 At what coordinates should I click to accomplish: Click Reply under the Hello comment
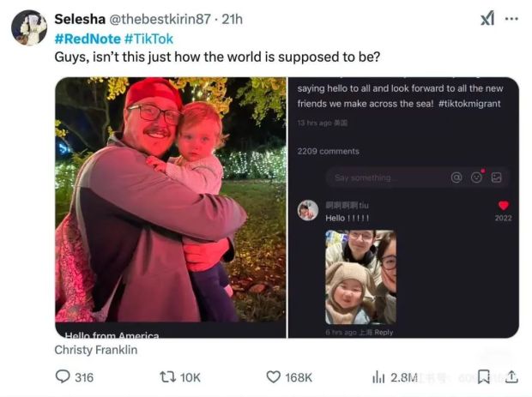tap(384, 332)
